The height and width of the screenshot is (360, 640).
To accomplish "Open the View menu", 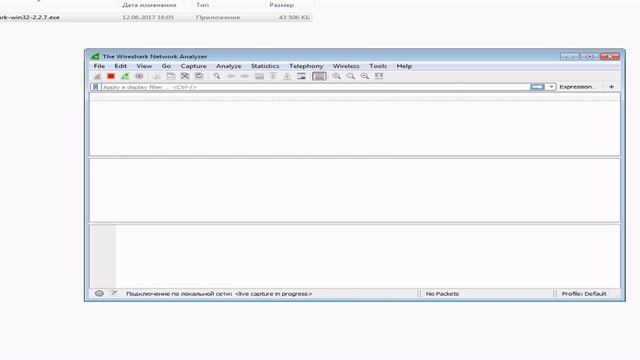I will click(144, 66).
